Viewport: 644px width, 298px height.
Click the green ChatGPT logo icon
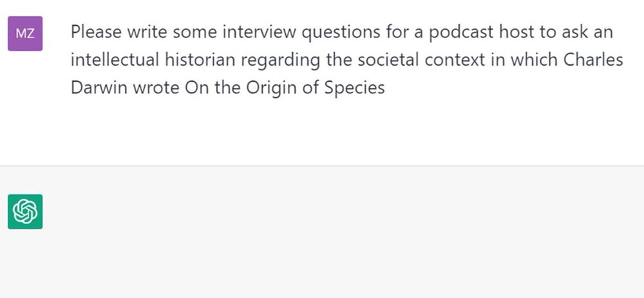point(25,211)
